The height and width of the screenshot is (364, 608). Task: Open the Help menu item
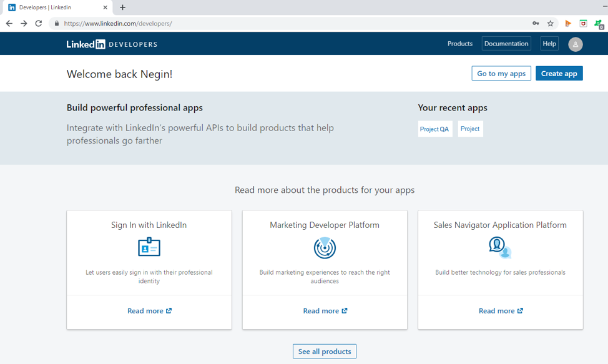tap(549, 44)
